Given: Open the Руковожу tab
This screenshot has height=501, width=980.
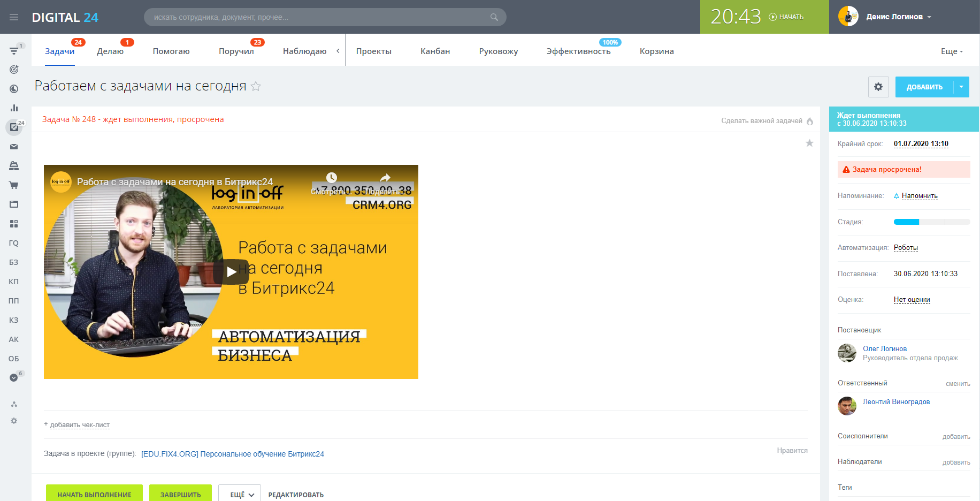Looking at the screenshot, I should (x=499, y=51).
